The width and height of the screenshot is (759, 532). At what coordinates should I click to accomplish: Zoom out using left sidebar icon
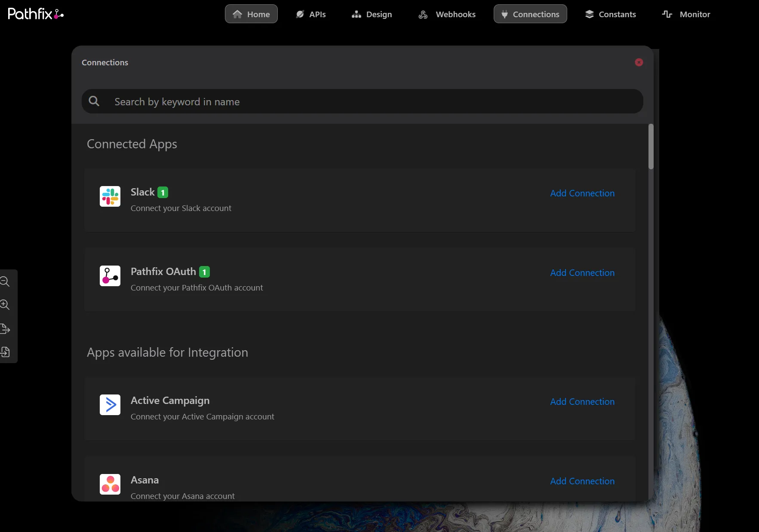(5, 281)
